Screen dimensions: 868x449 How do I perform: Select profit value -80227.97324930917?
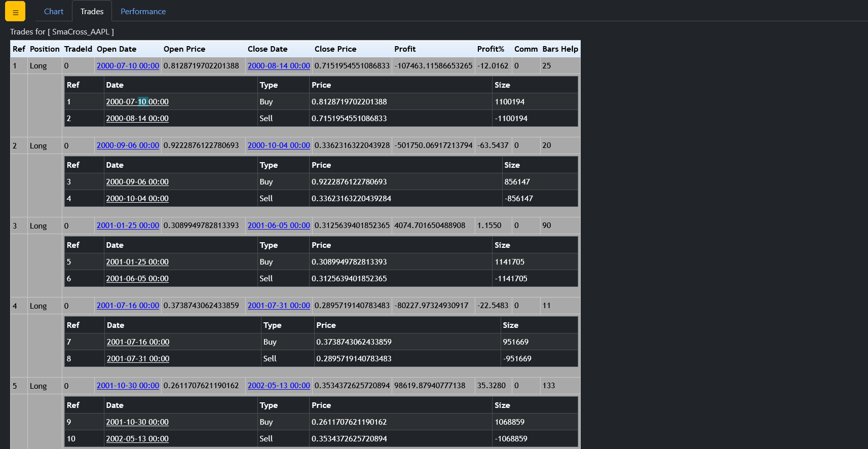(431, 306)
